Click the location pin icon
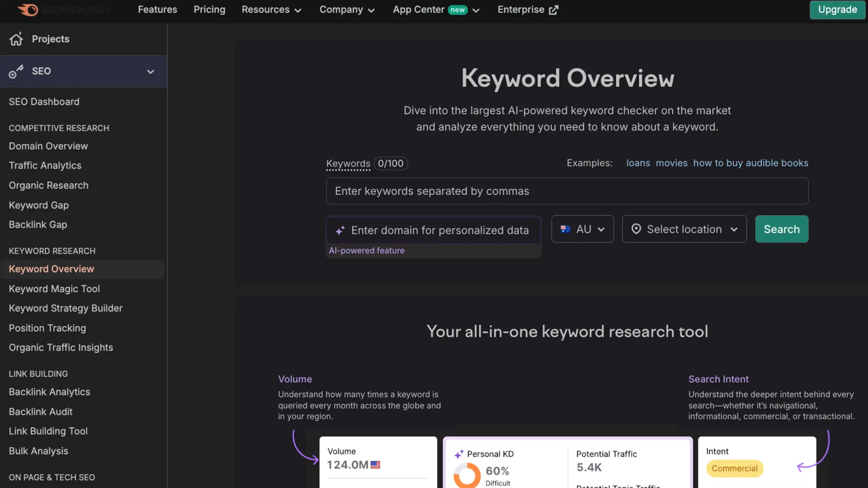868x488 pixels. click(636, 229)
